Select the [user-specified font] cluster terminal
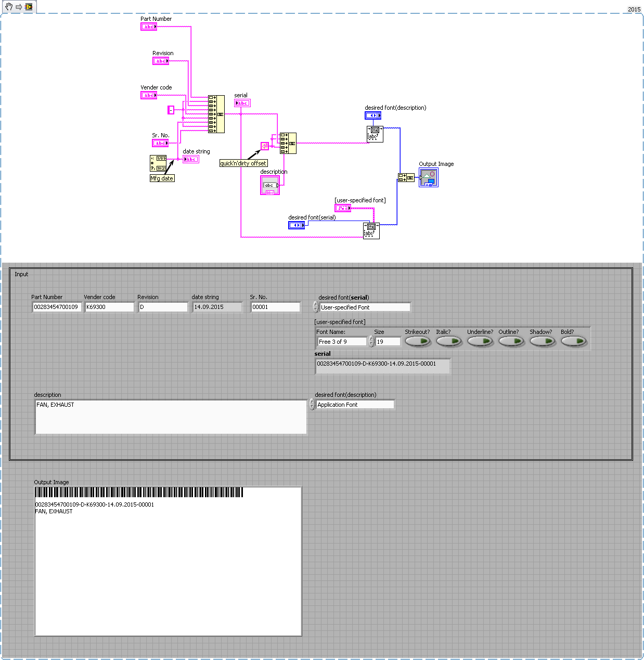The height and width of the screenshot is (660, 644). [x=343, y=208]
